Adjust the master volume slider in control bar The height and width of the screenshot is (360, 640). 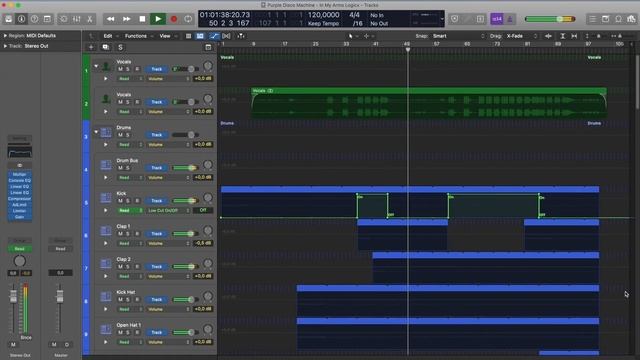551,19
